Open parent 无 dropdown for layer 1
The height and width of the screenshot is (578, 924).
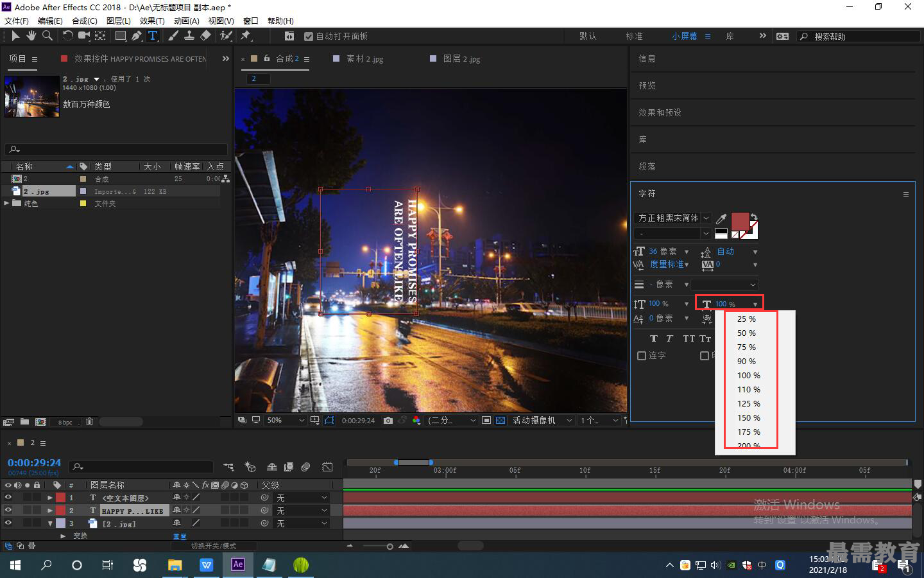pyautogui.click(x=302, y=498)
